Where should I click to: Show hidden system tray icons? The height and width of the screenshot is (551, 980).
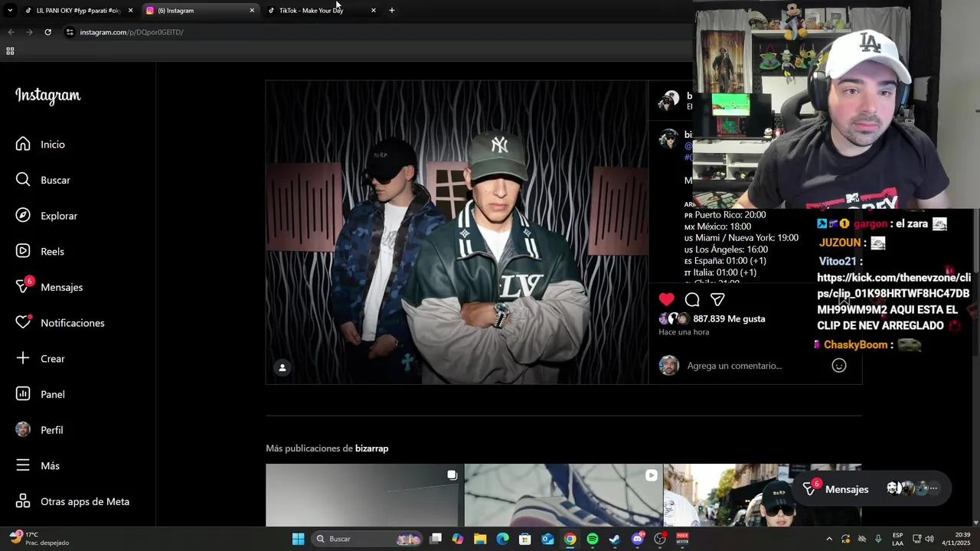coord(829,539)
